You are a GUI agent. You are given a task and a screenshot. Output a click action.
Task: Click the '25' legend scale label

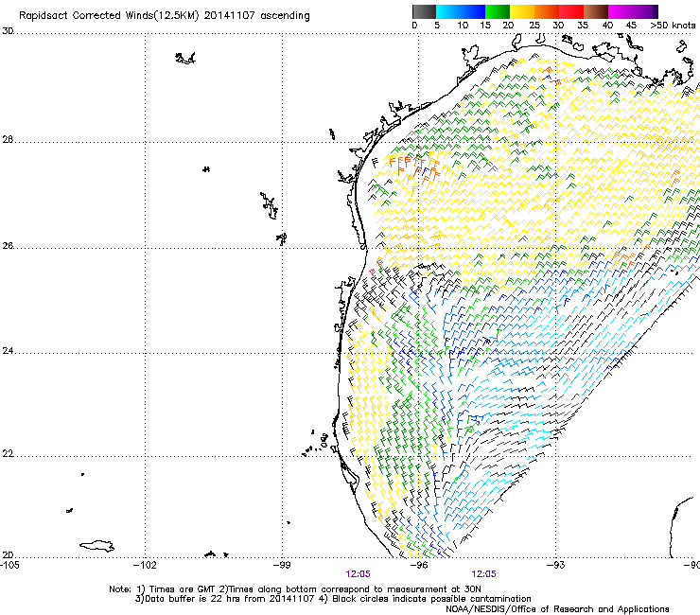pyautogui.click(x=534, y=26)
